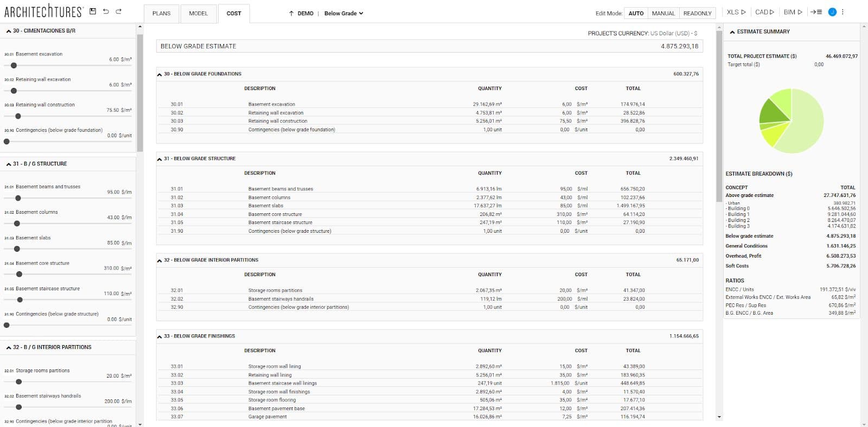Click the Building 2 breakdown line

[x=790, y=220]
